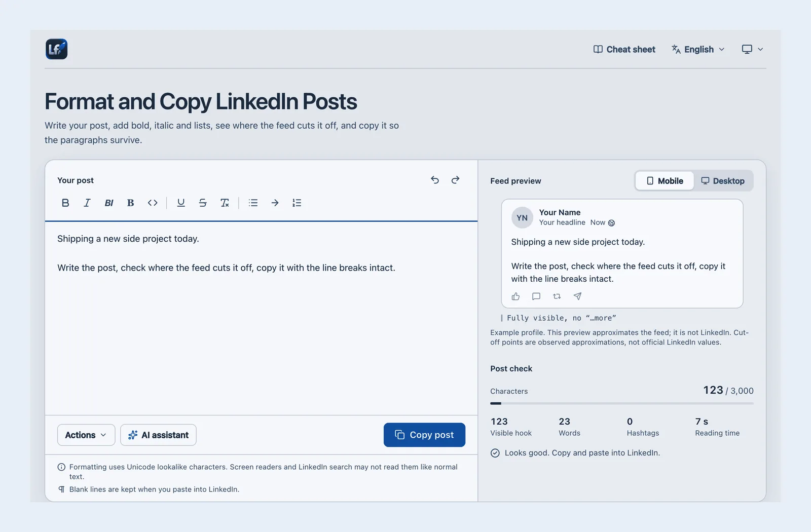Undo the last edit
The image size is (811, 532).
tap(435, 180)
